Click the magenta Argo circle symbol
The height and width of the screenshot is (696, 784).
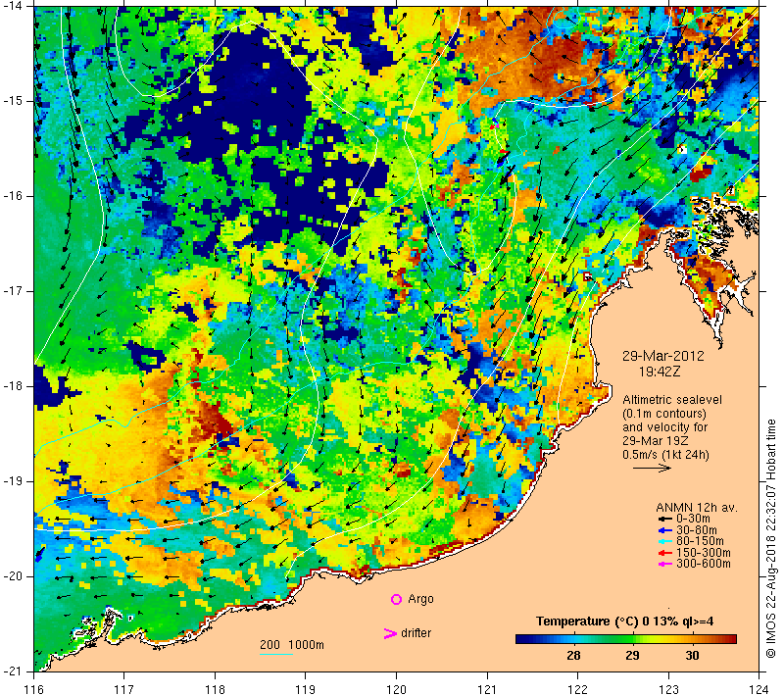396,599
